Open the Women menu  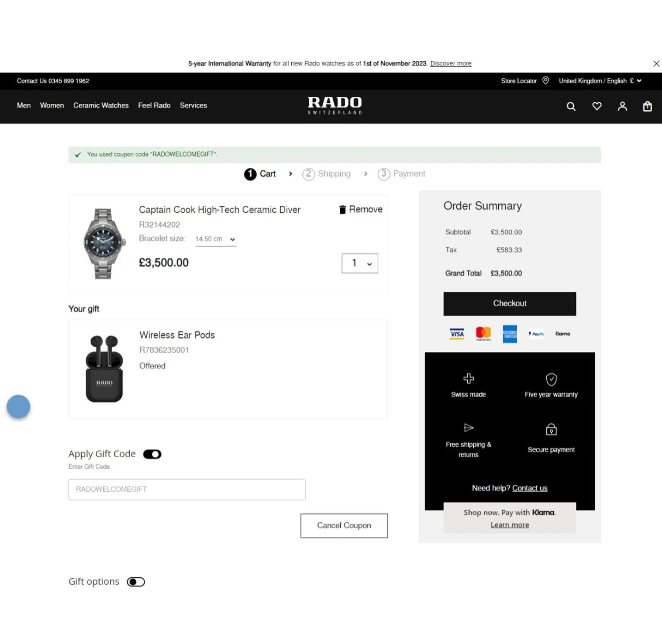click(x=52, y=105)
